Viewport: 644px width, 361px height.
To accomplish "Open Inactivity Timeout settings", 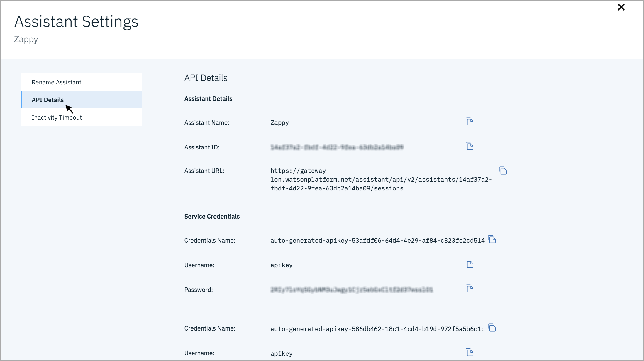I will (57, 118).
